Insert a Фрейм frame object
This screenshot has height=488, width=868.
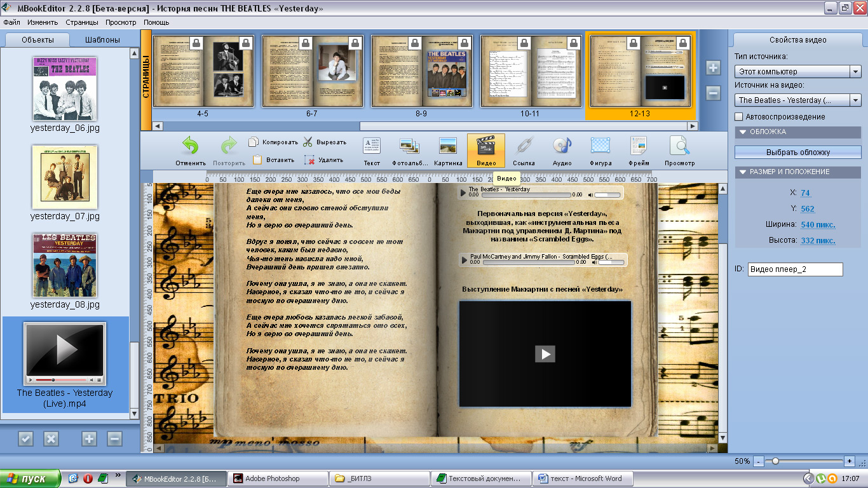[639, 151]
